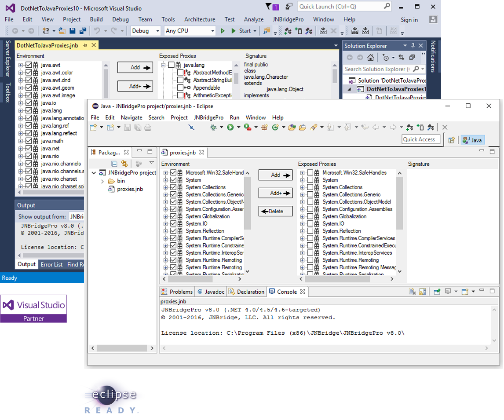Collapse java.lang node in Visual Studio Exposed Proxies
Viewport: 504px width, 420px height.
(x=163, y=65)
